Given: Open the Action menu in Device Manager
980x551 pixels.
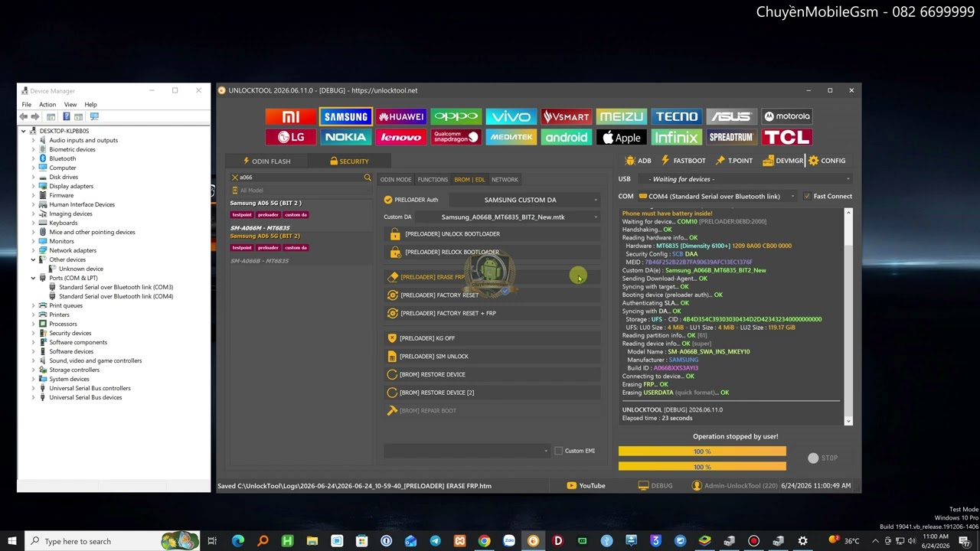Looking at the screenshot, I should point(47,104).
